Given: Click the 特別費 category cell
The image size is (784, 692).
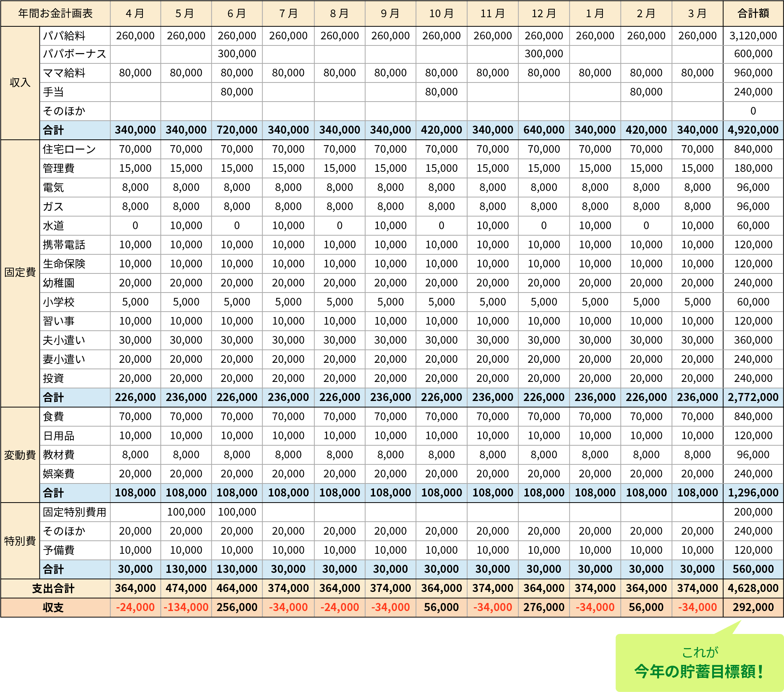Looking at the screenshot, I should (20, 540).
